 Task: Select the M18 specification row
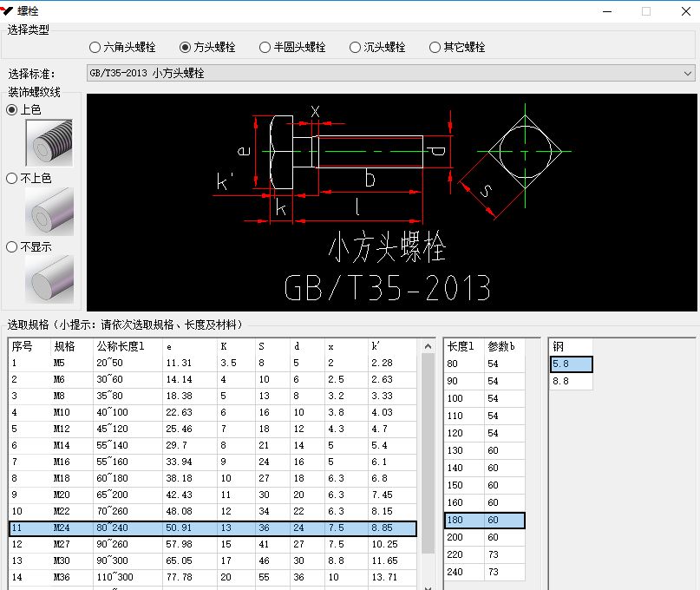pyautogui.click(x=213, y=478)
